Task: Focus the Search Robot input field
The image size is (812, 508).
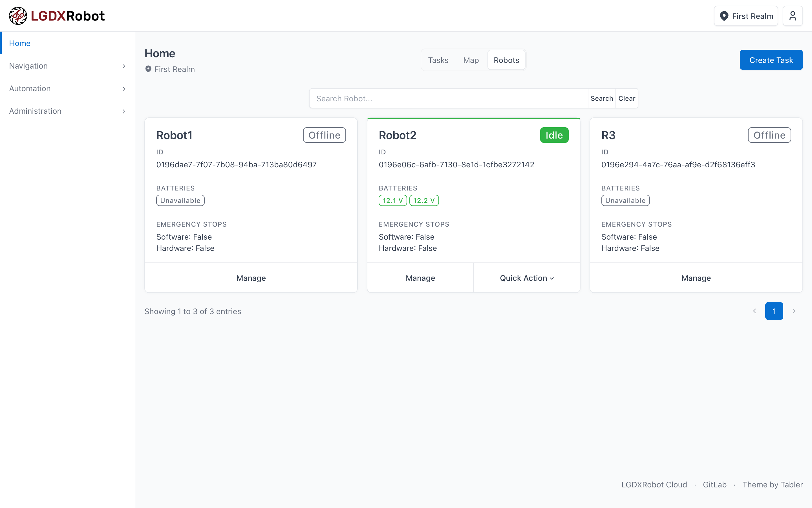Action: pyautogui.click(x=449, y=98)
